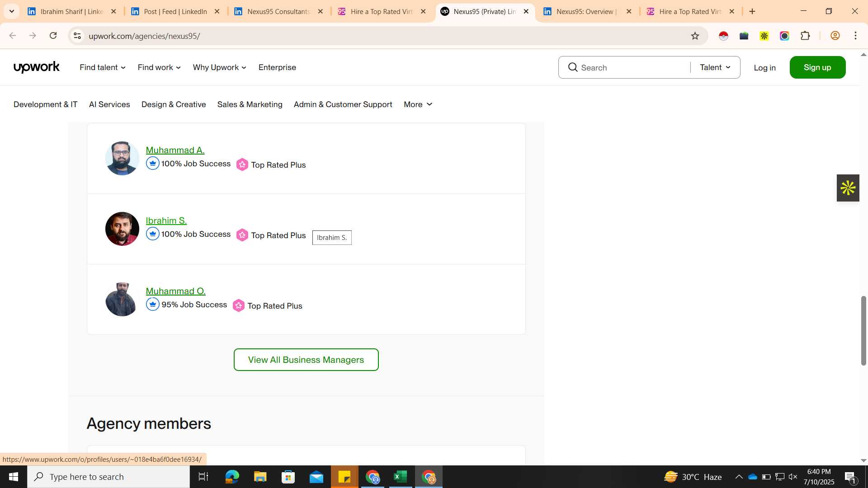
Task: Click the browser address bar URL
Action: click(144, 36)
